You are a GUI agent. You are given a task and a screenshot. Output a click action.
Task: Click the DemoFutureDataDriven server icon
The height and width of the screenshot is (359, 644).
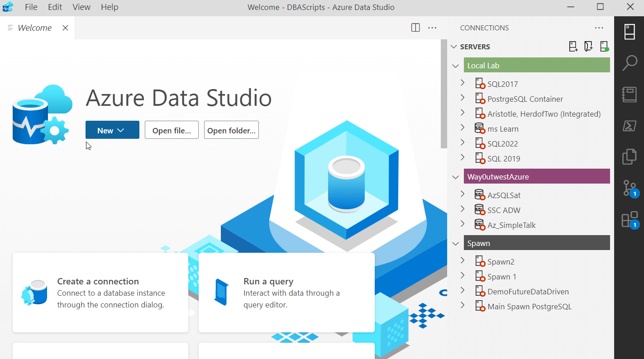[x=480, y=291]
